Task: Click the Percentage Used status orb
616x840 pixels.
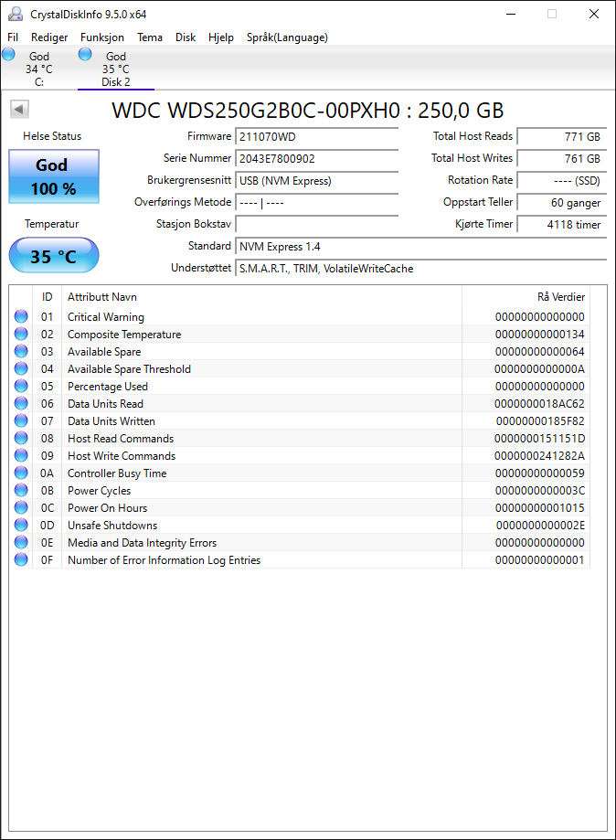Action: [21, 387]
